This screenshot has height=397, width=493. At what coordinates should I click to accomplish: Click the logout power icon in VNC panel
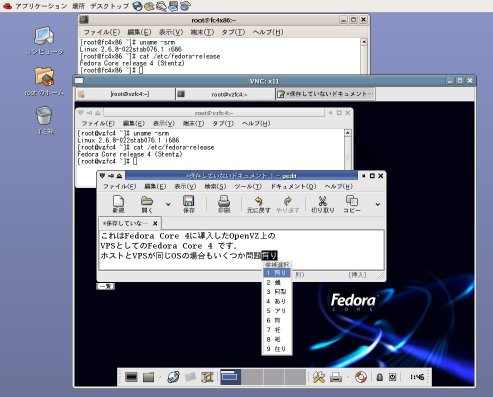[x=392, y=377]
